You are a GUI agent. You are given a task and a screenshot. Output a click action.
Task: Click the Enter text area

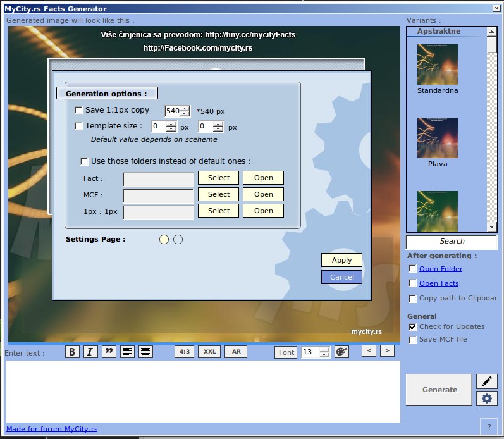click(x=203, y=392)
